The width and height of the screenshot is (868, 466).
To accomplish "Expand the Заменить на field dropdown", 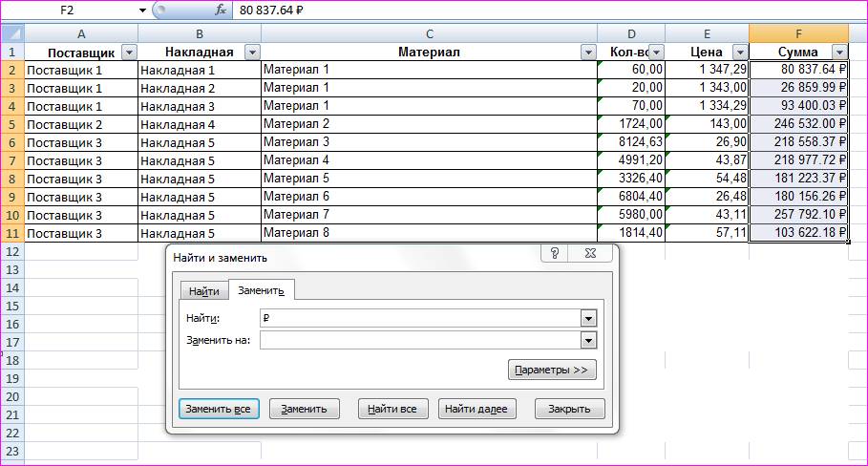I will click(588, 340).
